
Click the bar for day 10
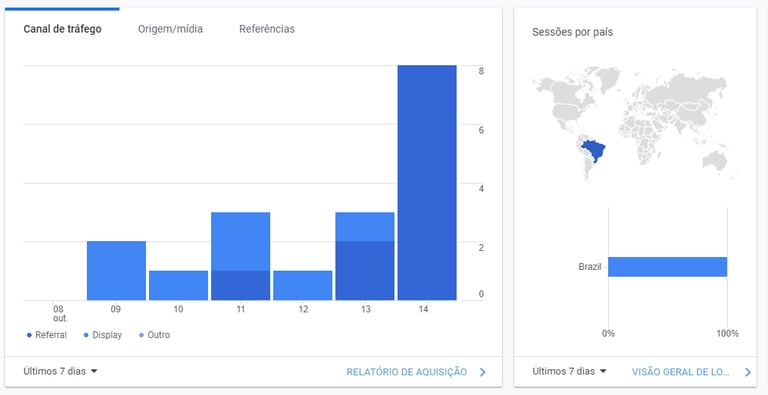coord(178,285)
